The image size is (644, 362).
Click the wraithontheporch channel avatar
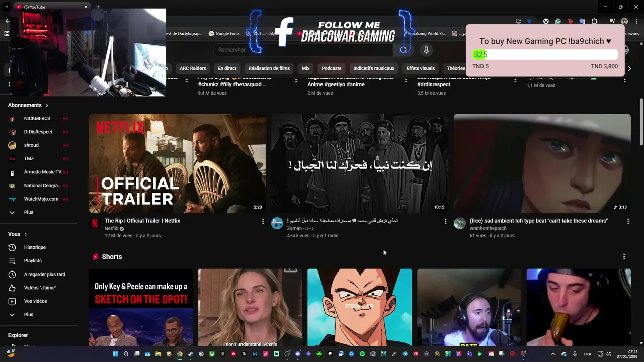click(x=460, y=223)
